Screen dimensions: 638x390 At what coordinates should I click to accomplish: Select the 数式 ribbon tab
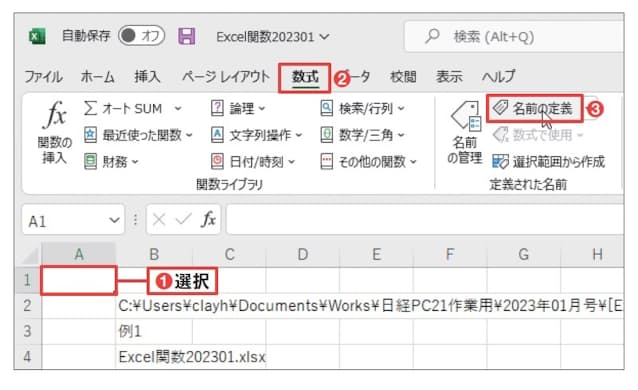(305, 77)
